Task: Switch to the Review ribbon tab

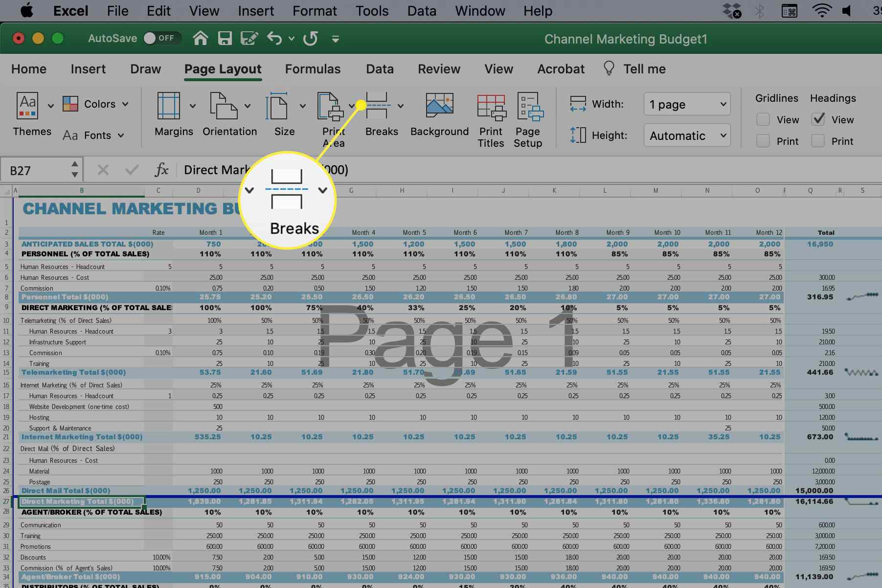Action: (439, 69)
